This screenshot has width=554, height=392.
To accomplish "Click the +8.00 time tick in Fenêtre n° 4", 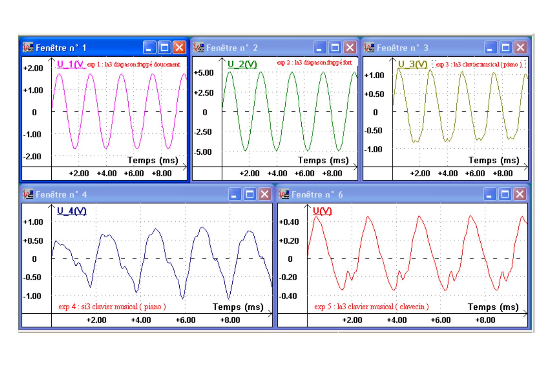I will coord(230,320).
